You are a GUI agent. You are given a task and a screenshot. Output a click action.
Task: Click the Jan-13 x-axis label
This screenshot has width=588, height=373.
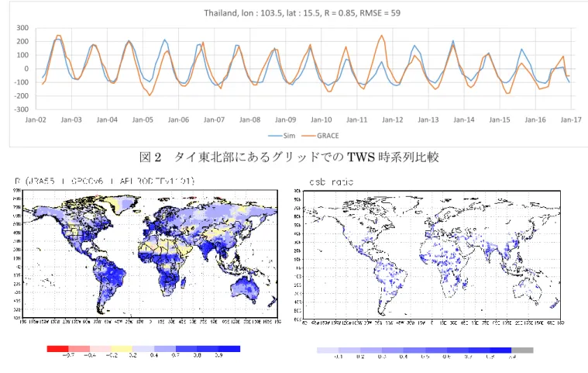[428, 119]
